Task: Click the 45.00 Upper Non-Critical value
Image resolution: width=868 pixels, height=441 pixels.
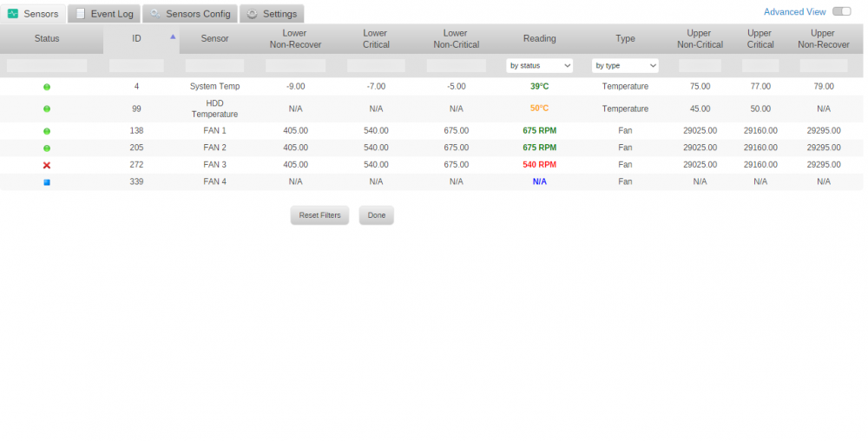Action: click(x=700, y=109)
